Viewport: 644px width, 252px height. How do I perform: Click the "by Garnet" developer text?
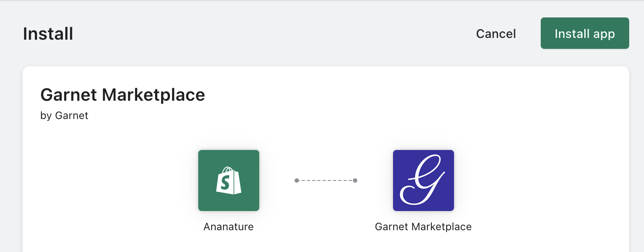pos(64,116)
